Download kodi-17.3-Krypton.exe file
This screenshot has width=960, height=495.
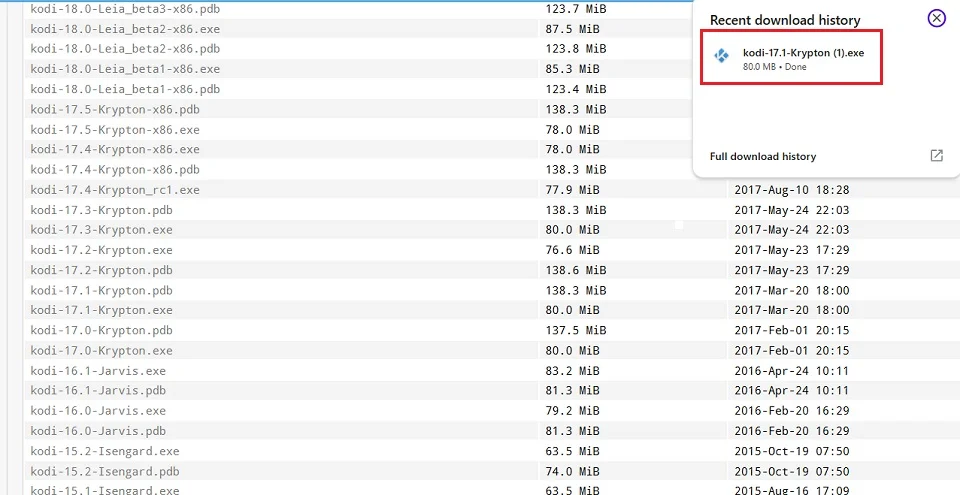[x=102, y=230]
